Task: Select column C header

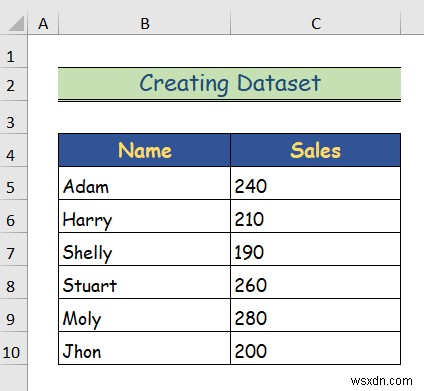Action: click(x=316, y=23)
